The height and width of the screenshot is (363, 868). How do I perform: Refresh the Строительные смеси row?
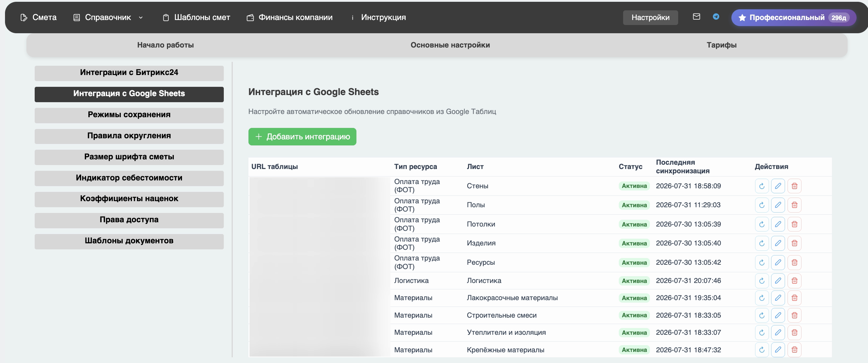pos(762,315)
